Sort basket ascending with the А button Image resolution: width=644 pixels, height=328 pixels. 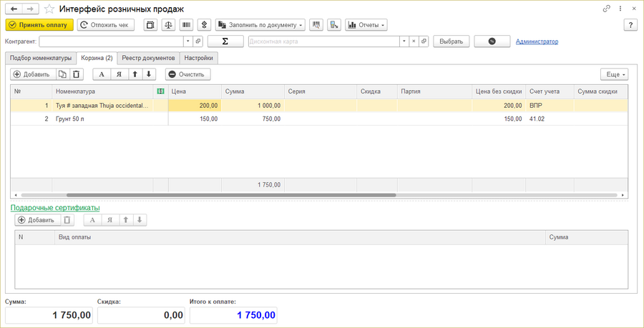[x=102, y=74]
